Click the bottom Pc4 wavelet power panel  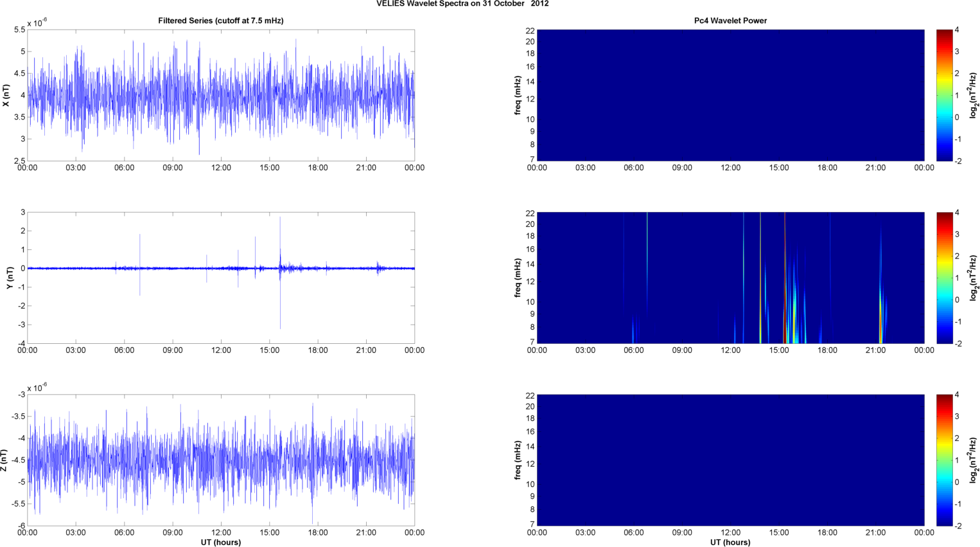pos(730,460)
